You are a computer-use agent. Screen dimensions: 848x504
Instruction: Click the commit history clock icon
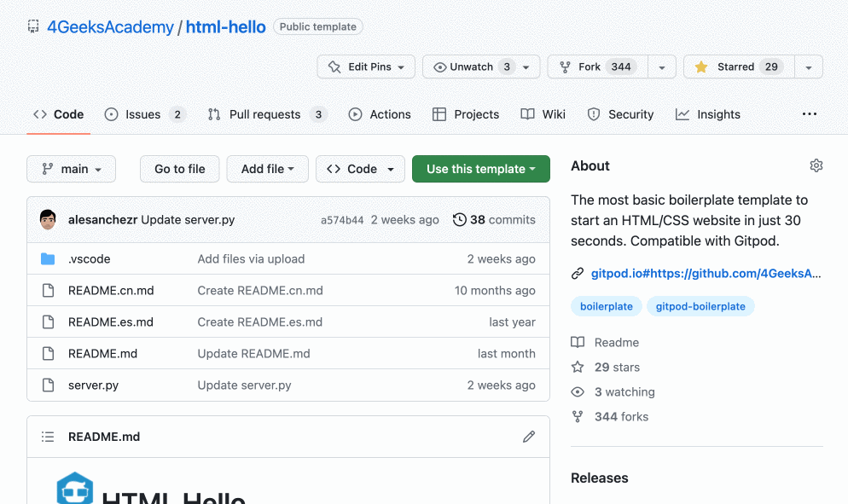pos(459,219)
